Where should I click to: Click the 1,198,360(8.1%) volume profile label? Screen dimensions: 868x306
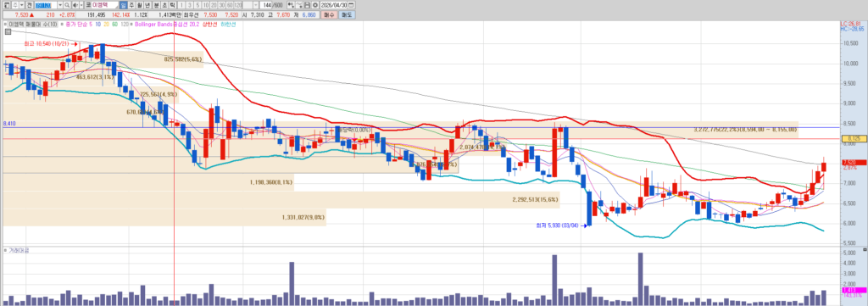point(270,181)
